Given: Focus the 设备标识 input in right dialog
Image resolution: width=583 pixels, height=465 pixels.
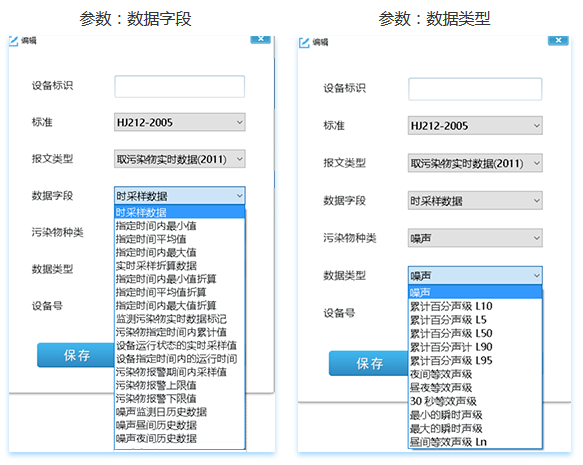Looking at the screenshot, I should 475,89.
